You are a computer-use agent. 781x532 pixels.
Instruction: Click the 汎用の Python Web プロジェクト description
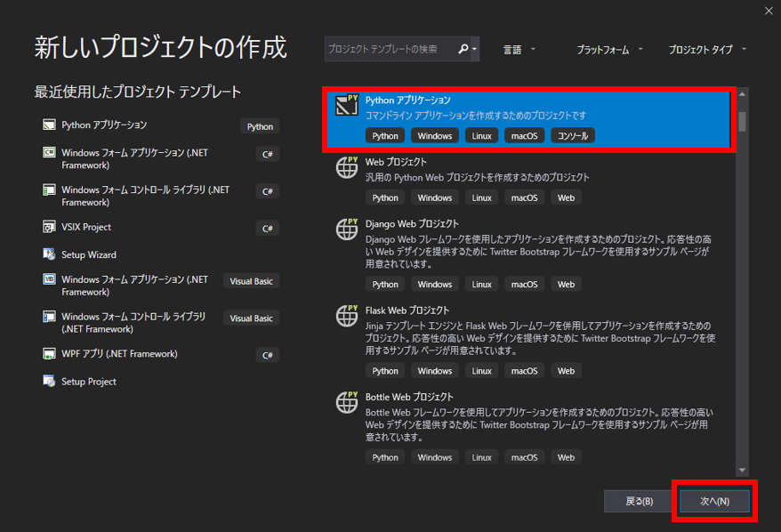(x=477, y=177)
